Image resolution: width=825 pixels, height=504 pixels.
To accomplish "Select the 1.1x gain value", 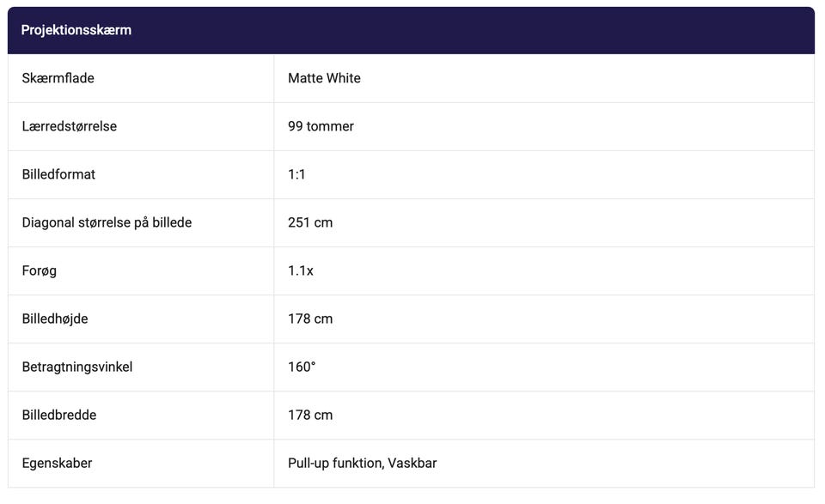I will pyautogui.click(x=301, y=270).
